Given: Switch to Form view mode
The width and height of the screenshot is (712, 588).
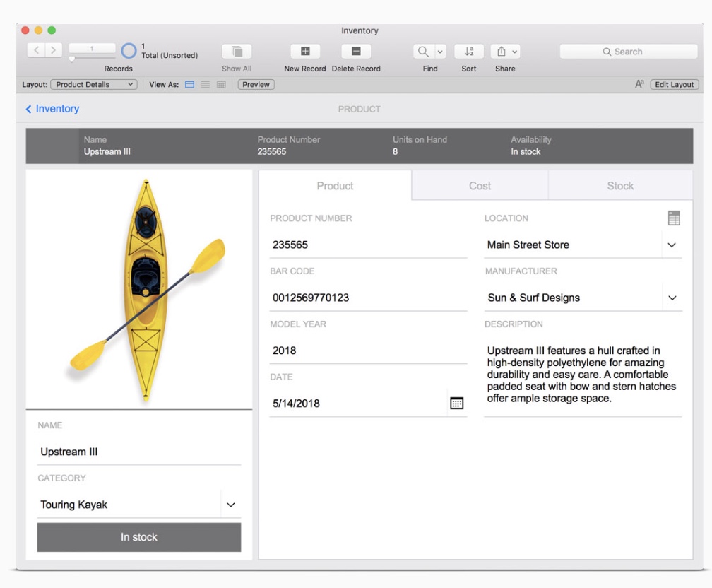Looking at the screenshot, I should (x=189, y=85).
